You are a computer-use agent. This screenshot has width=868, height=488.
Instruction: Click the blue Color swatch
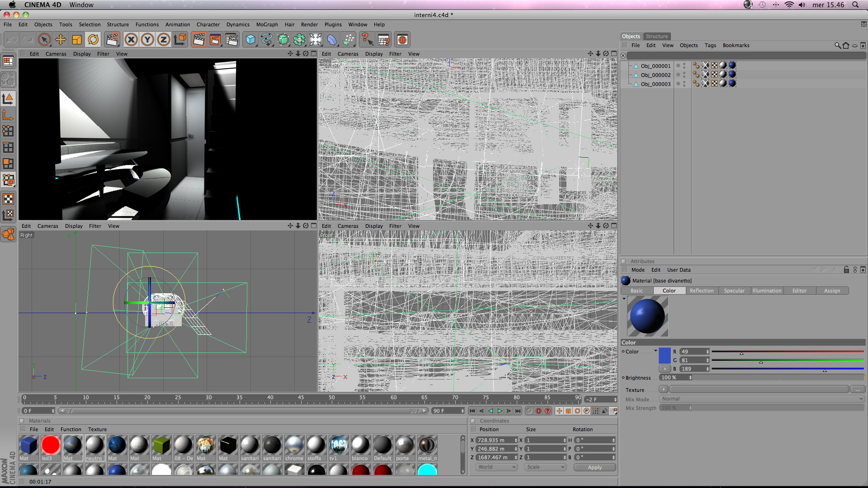[x=665, y=356]
